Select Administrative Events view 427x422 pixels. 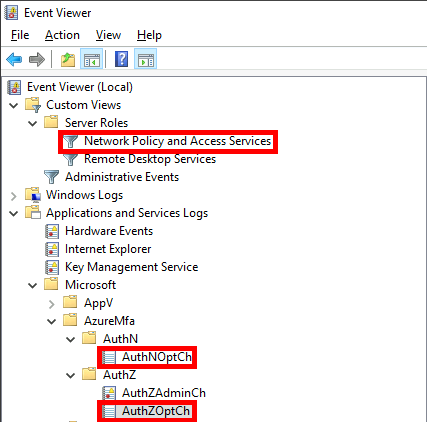122,177
